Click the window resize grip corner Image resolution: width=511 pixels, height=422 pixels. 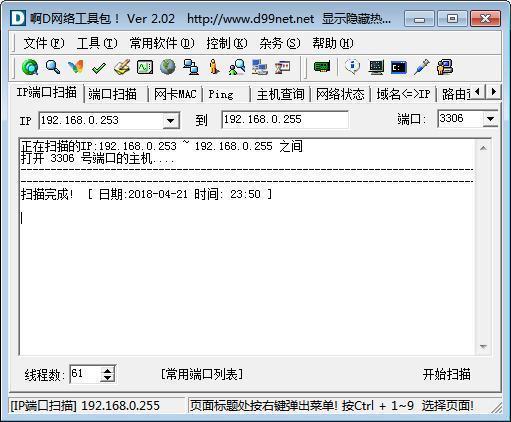pos(497,407)
